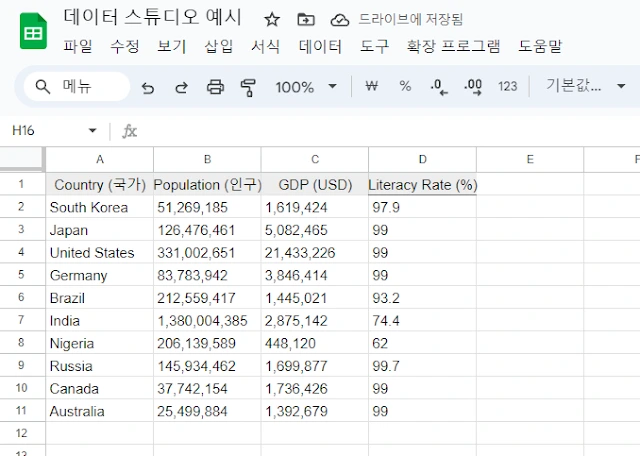The width and height of the screenshot is (640, 456).
Task: Select row 1 header
Action: pos(22,184)
